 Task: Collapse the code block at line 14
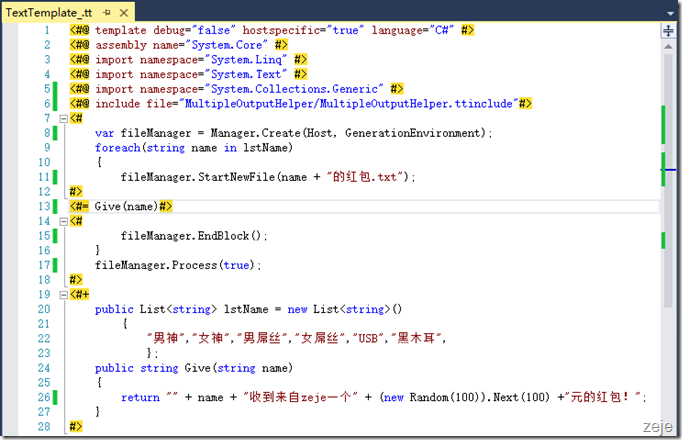[63, 221]
